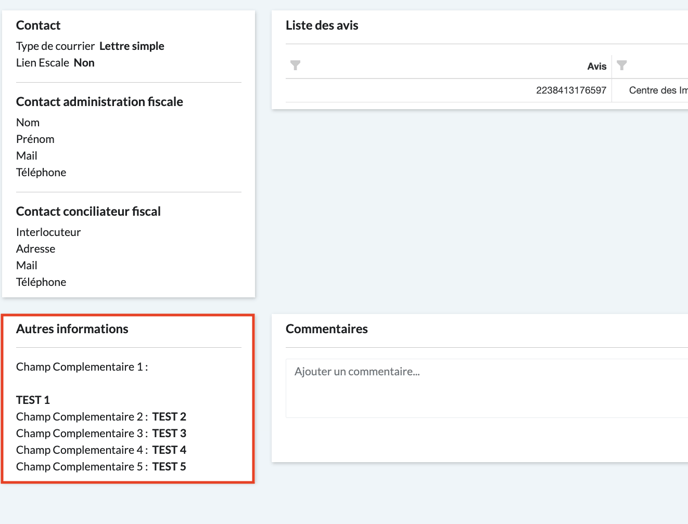Sort by the Avis column header
Image resolution: width=688 pixels, height=524 pixels.
(596, 66)
